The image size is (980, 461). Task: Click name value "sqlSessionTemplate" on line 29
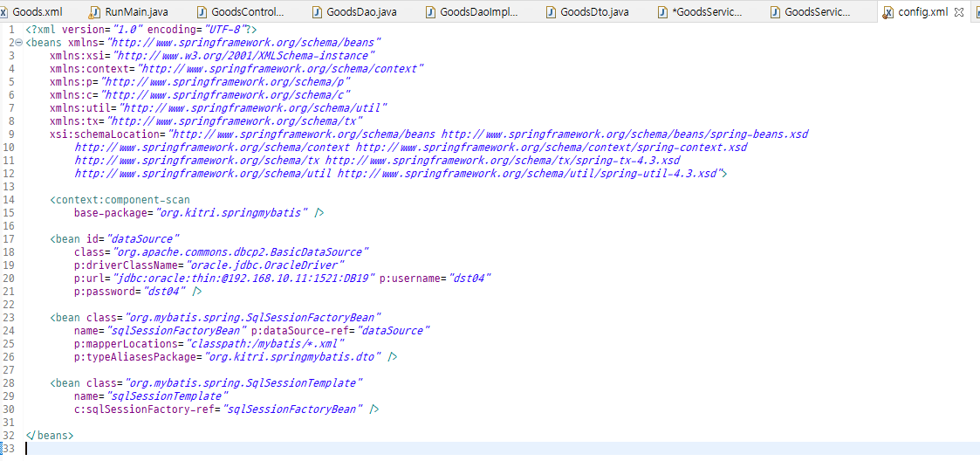coord(169,396)
